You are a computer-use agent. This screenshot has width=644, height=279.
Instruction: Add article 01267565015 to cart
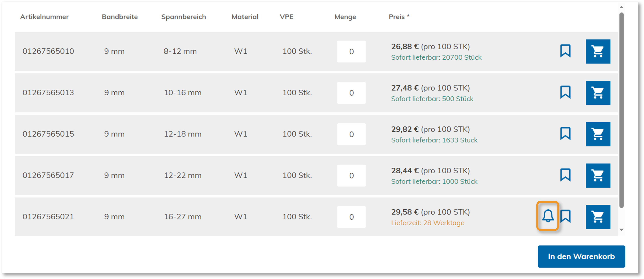pyautogui.click(x=598, y=134)
